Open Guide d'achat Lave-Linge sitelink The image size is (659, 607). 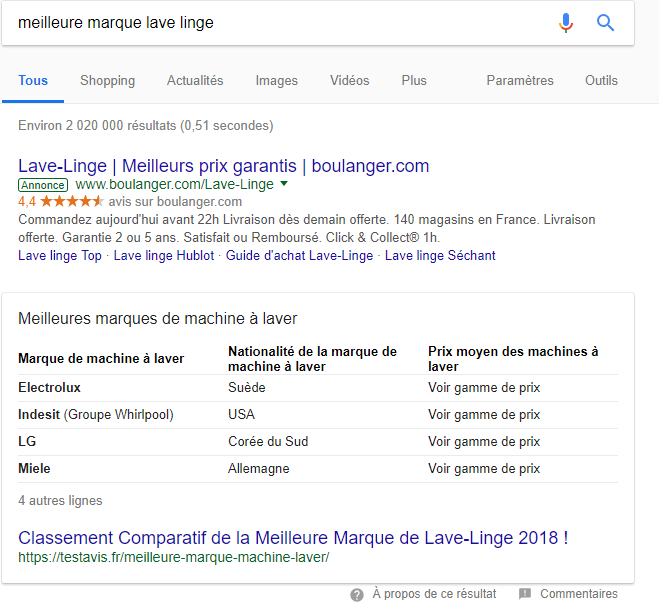(299, 256)
